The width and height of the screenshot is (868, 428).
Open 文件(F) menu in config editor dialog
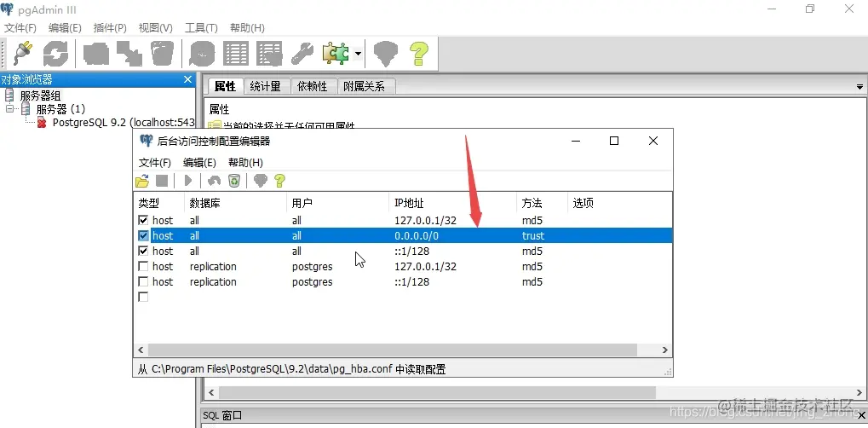pyautogui.click(x=154, y=163)
